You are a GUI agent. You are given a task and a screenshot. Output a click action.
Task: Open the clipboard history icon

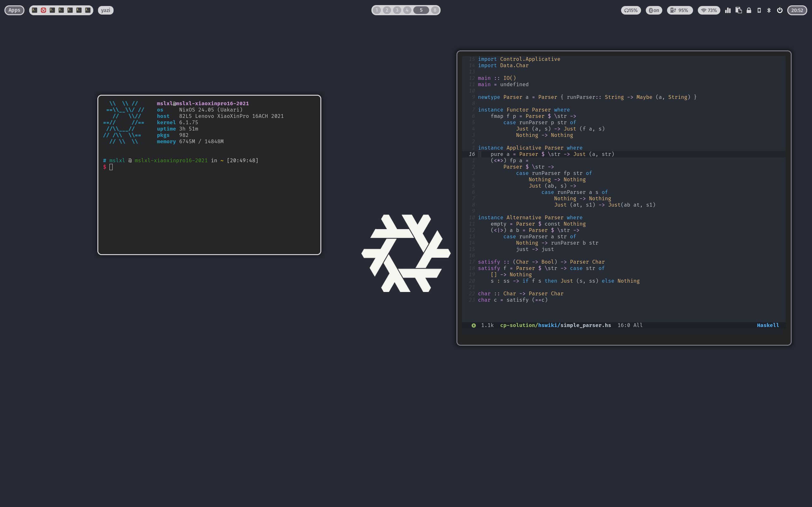pos(738,10)
